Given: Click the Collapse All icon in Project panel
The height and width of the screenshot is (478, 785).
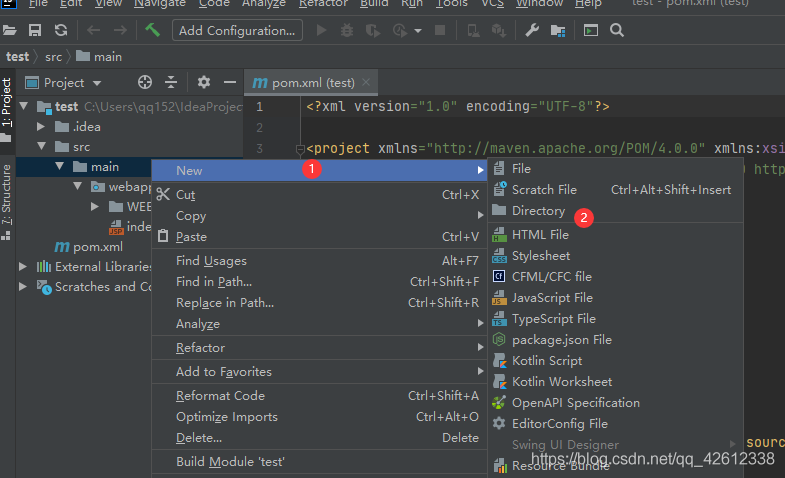Looking at the screenshot, I should [x=171, y=82].
